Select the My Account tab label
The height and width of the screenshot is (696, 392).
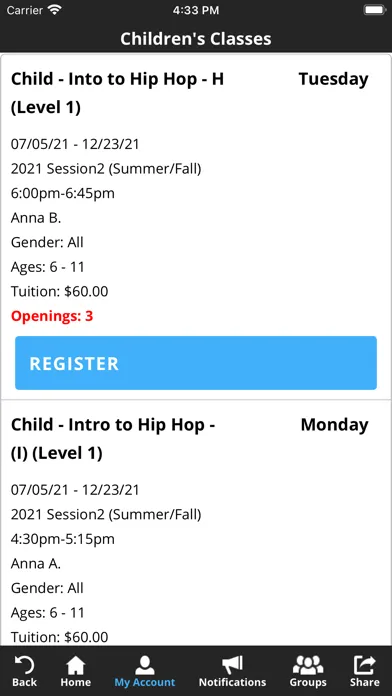[145, 682]
